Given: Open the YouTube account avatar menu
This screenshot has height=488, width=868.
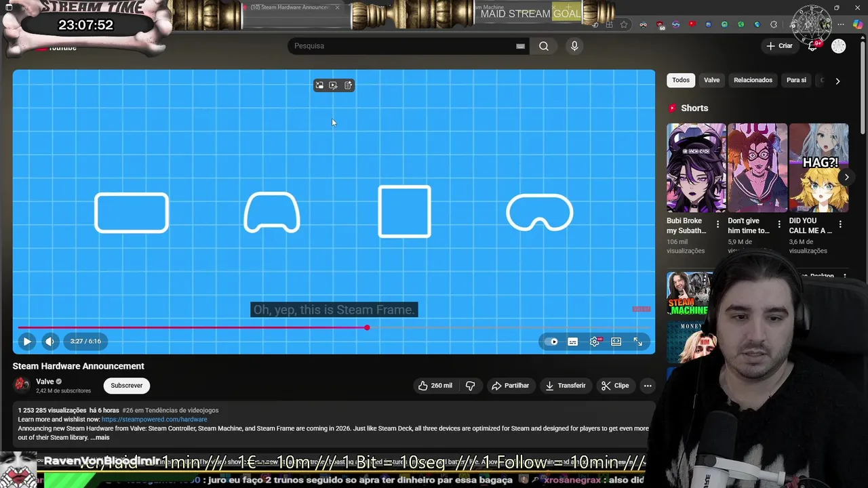Looking at the screenshot, I should (x=839, y=46).
